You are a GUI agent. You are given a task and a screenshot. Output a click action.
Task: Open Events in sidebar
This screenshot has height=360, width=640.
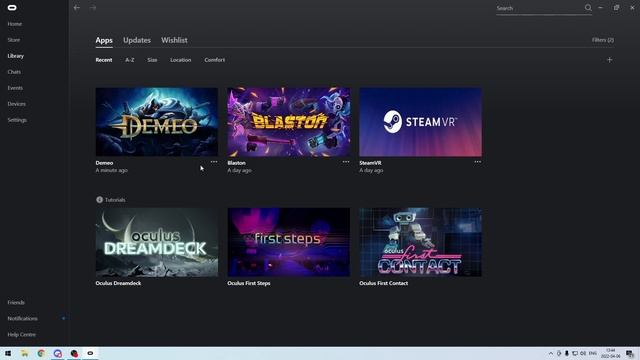(x=15, y=88)
